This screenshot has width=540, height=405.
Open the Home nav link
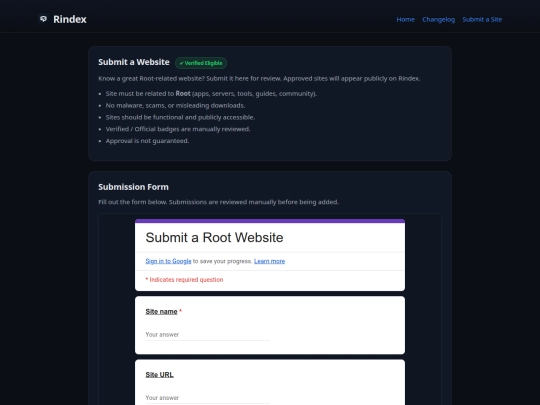click(x=405, y=20)
